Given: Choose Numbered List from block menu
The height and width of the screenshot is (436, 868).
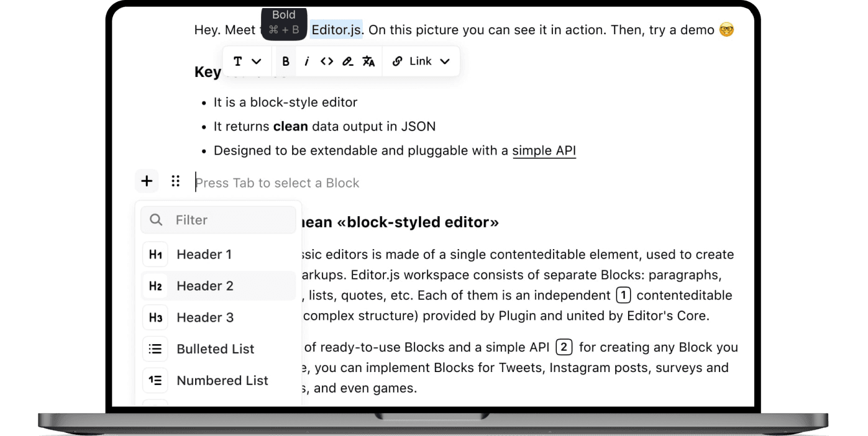Looking at the screenshot, I should (218, 381).
